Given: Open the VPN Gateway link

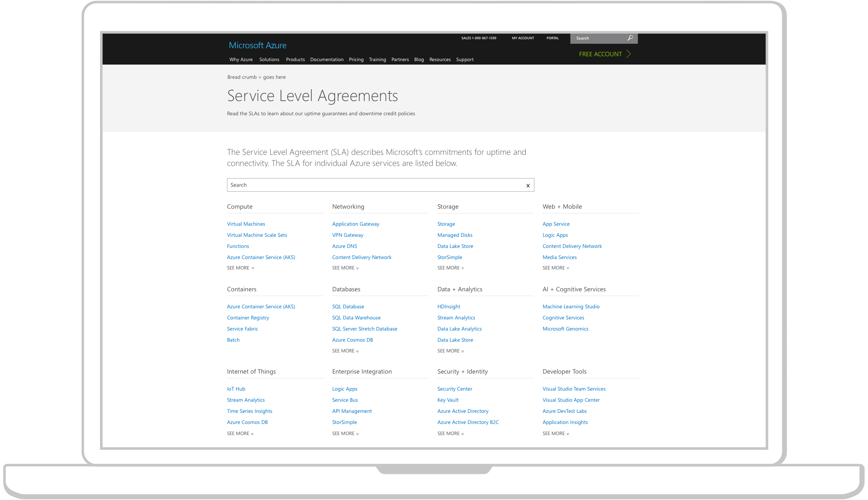Looking at the screenshot, I should point(348,235).
